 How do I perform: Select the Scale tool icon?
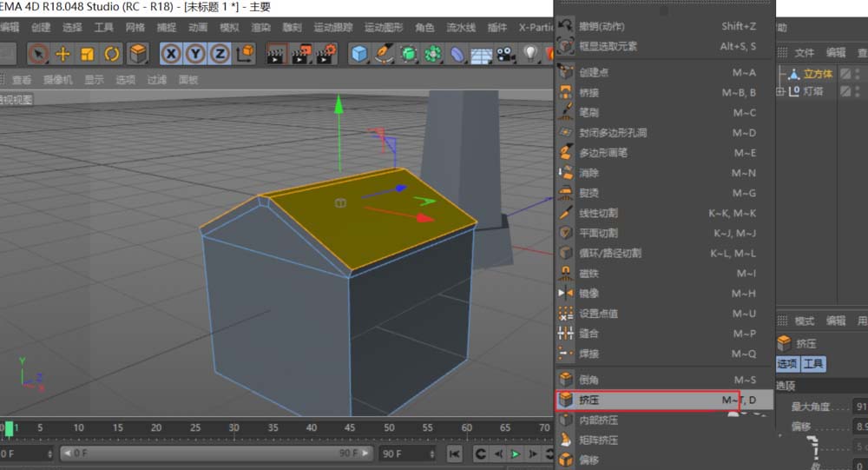coord(88,54)
